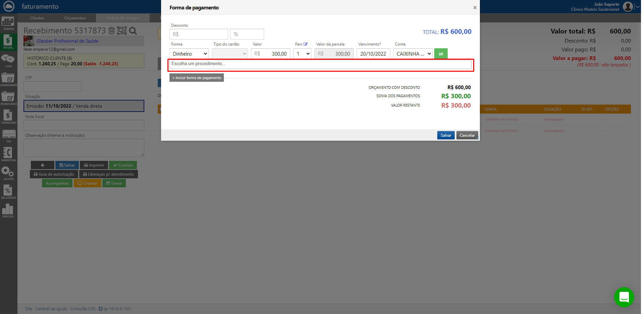Click the Histórico Cliente (8) box

[84, 61]
